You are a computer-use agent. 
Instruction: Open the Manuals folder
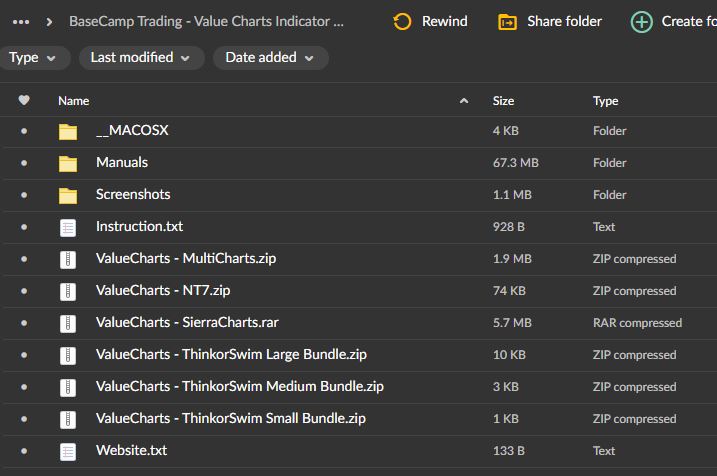[122, 163]
